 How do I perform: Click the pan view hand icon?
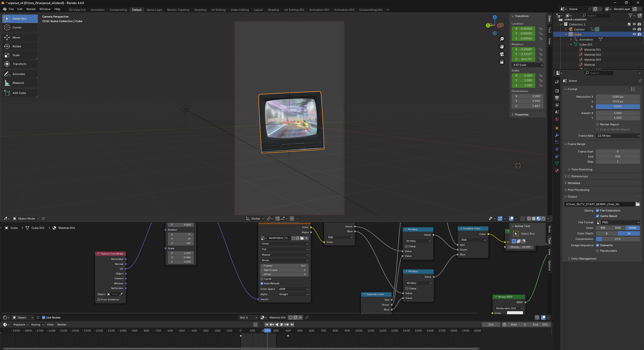[x=502, y=47]
